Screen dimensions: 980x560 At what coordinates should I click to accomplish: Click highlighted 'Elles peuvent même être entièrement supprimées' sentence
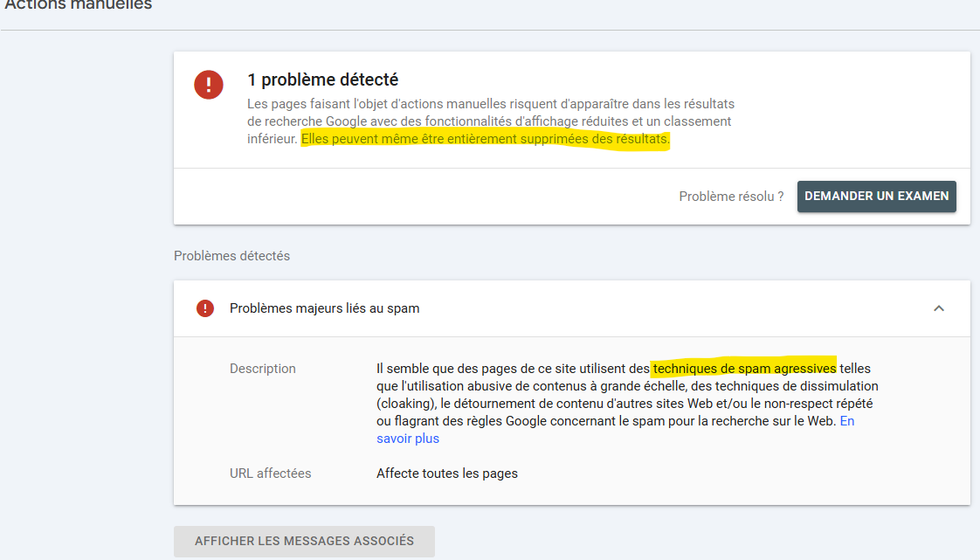pyautogui.click(x=485, y=139)
